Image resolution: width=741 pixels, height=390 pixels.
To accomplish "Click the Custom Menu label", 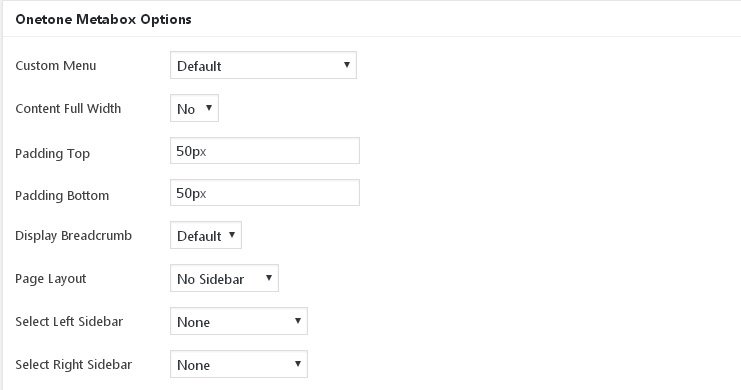I will click(56, 65).
